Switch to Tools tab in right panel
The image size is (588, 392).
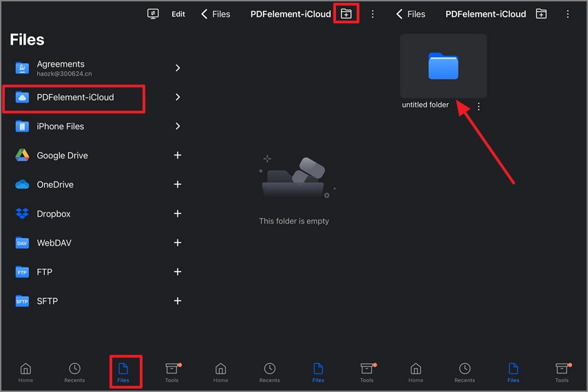562,373
